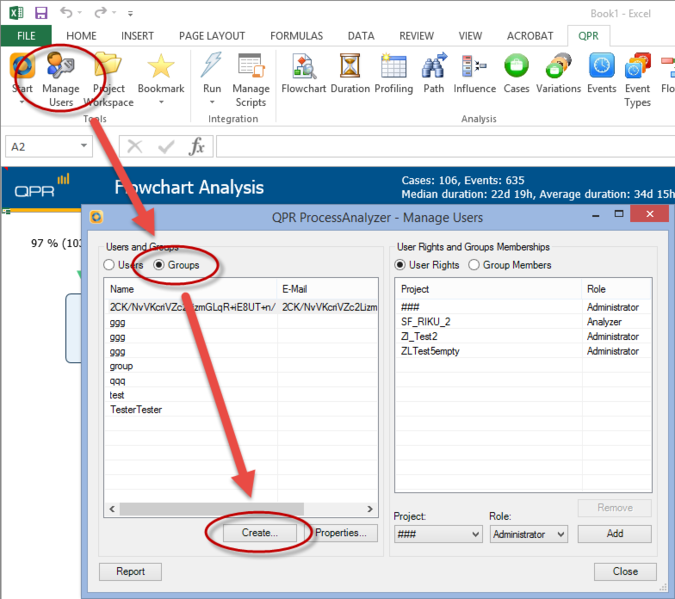The image size is (675, 599).
Task: Click the Project column header
Action: [x=489, y=289]
